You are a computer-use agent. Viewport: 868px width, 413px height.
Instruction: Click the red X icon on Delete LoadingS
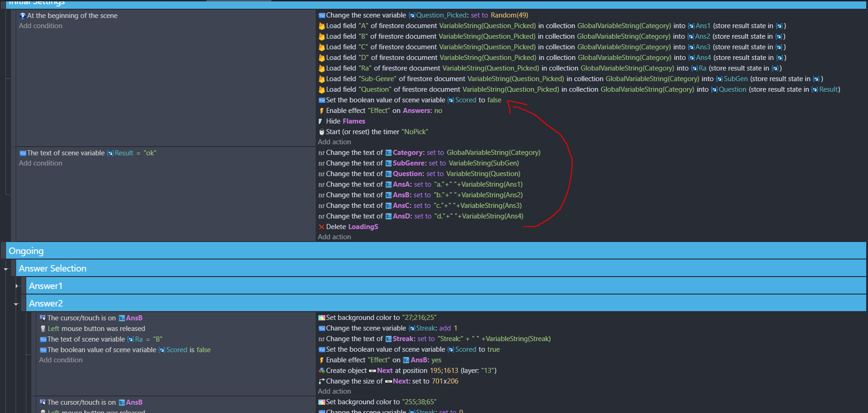(x=322, y=227)
